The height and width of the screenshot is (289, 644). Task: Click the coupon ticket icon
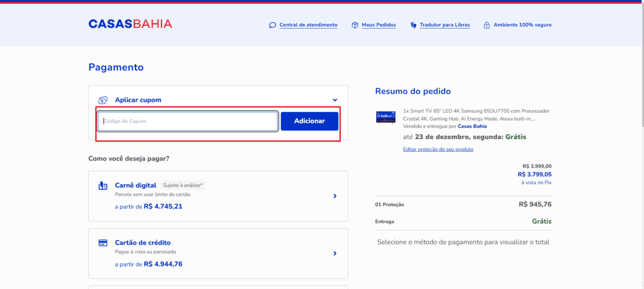[103, 100]
